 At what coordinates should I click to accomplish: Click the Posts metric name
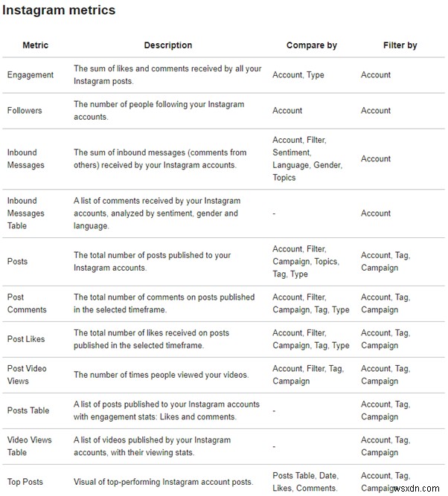pyautogui.click(x=19, y=262)
